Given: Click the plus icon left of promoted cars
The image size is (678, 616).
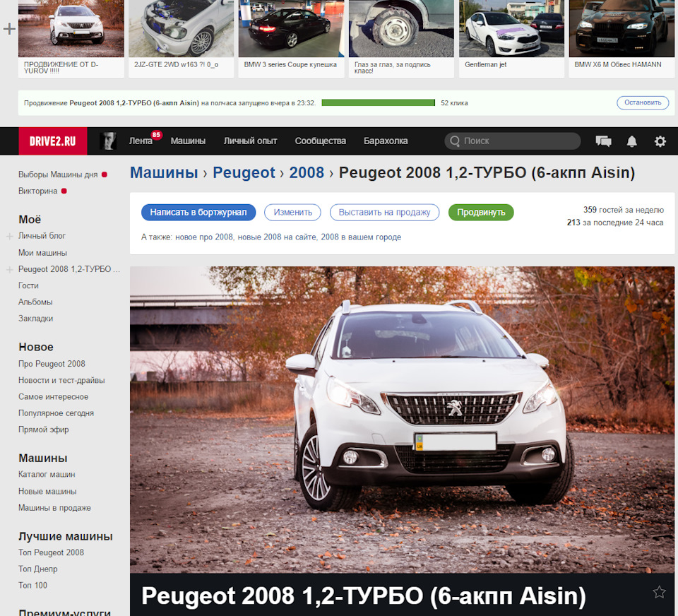Looking at the screenshot, I should coord(9,28).
